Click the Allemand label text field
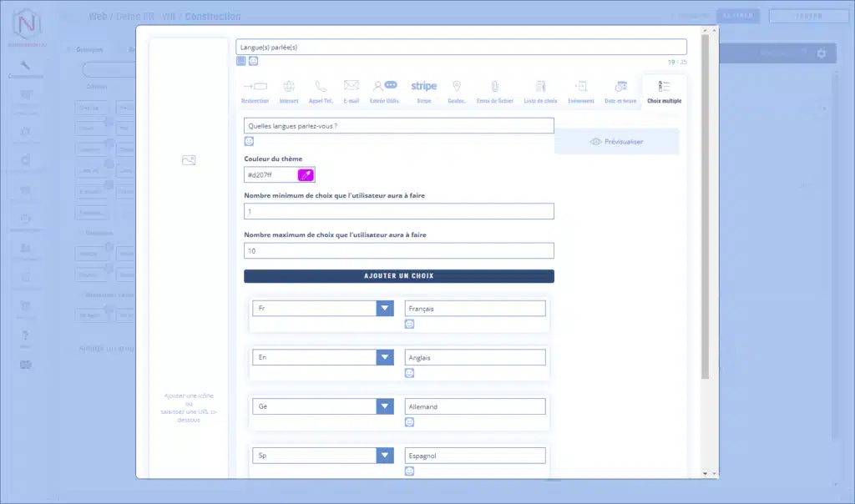The width and height of the screenshot is (855, 504). point(474,406)
